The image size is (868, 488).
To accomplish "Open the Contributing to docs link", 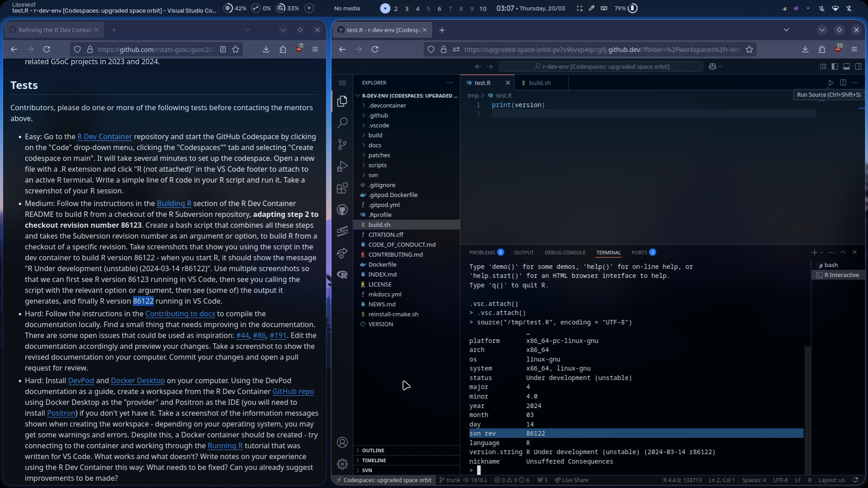I will (x=180, y=314).
